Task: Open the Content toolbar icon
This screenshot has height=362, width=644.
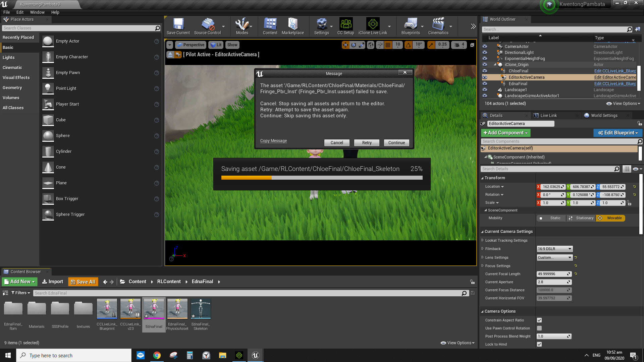Action: click(270, 26)
